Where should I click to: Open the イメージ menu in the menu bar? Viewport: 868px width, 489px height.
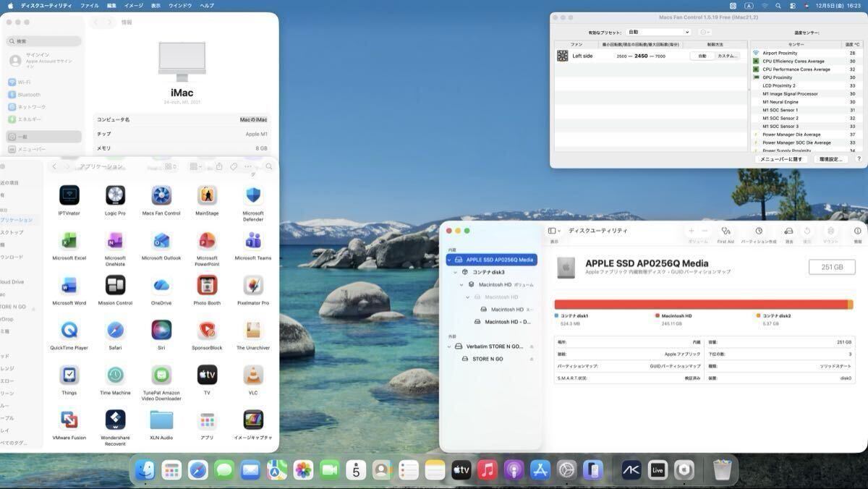pos(133,5)
